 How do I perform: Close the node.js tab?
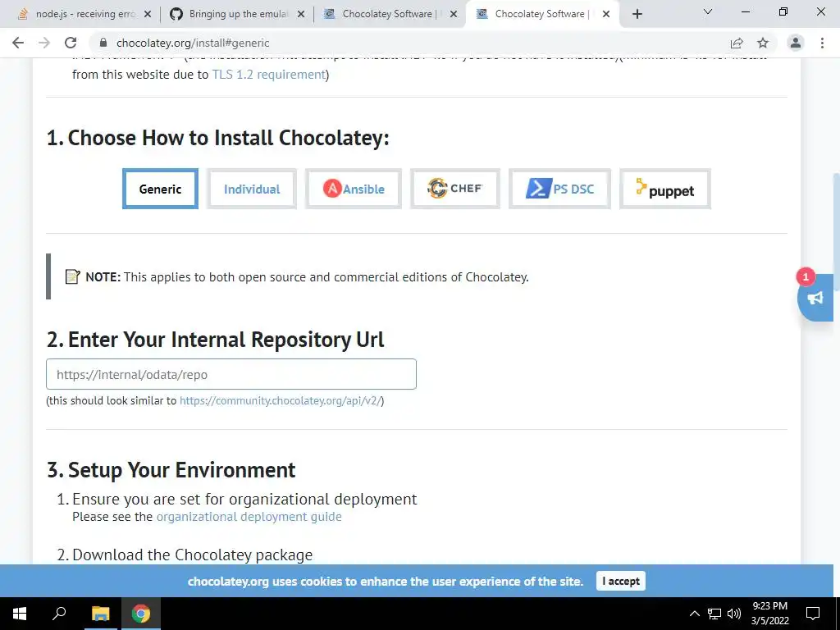[148, 14]
